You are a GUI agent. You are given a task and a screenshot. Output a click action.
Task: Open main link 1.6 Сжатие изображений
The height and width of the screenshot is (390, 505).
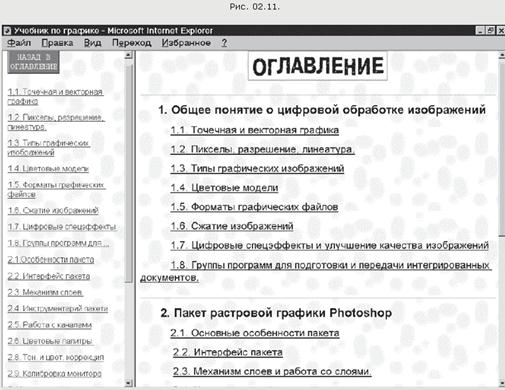coord(232,226)
